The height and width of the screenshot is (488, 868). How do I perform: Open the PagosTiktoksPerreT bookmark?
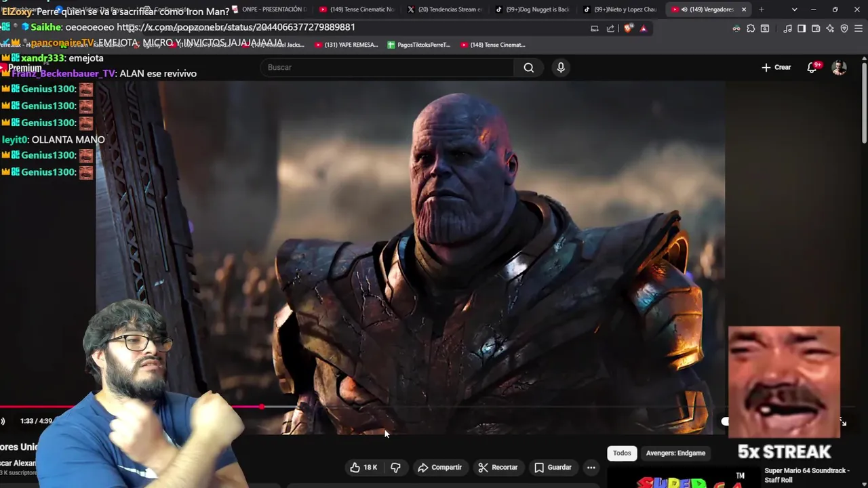pos(418,45)
